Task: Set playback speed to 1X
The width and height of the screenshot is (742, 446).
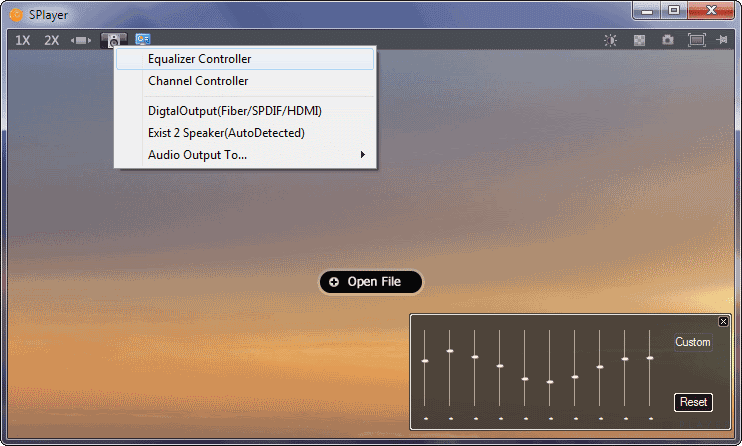Action: point(22,40)
